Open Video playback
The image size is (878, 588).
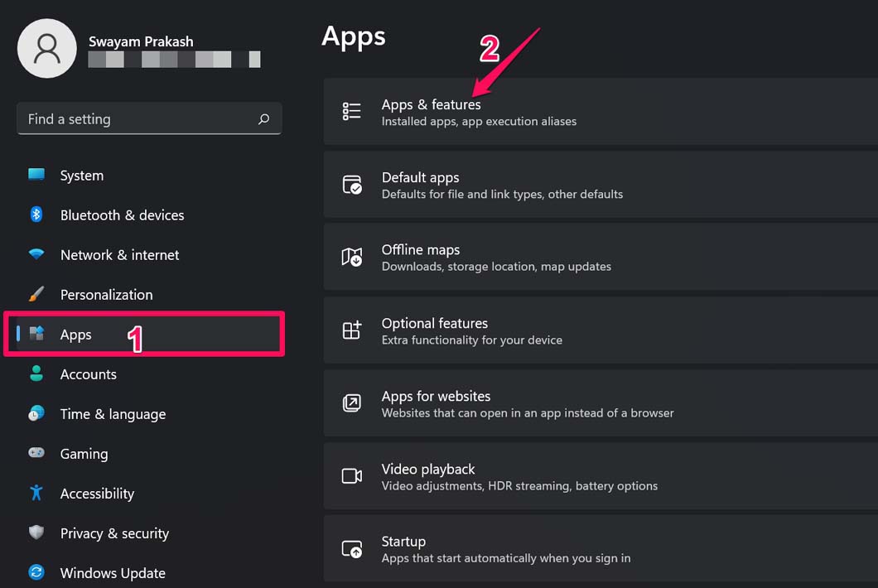601,476
